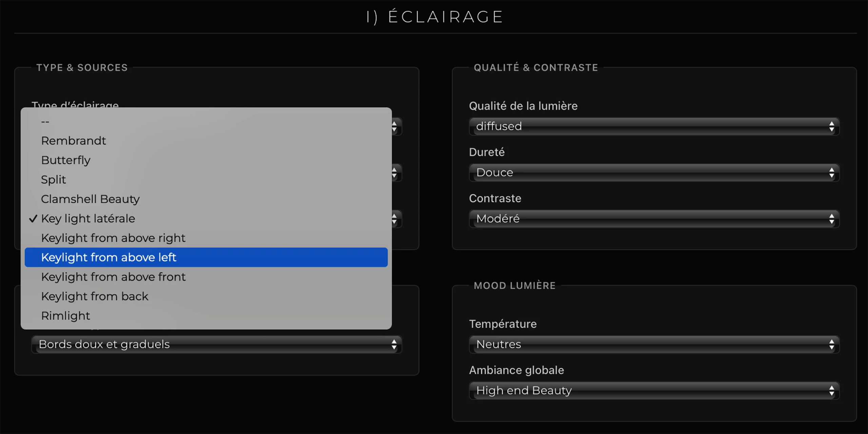The width and height of the screenshot is (868, 434).
Task: Choose Keylight from above front
Action: click(113, 277)
